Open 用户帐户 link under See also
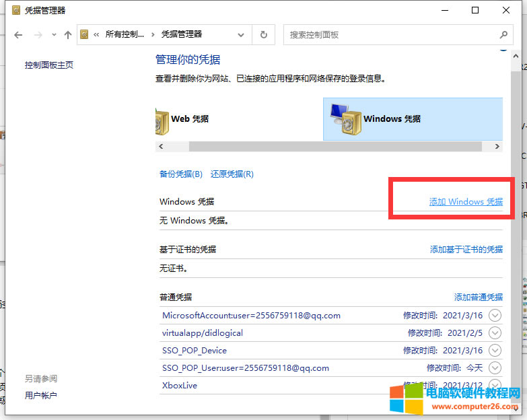Viewport: 527px width, 420px height. pyautogui.click(x=40, y=396)
